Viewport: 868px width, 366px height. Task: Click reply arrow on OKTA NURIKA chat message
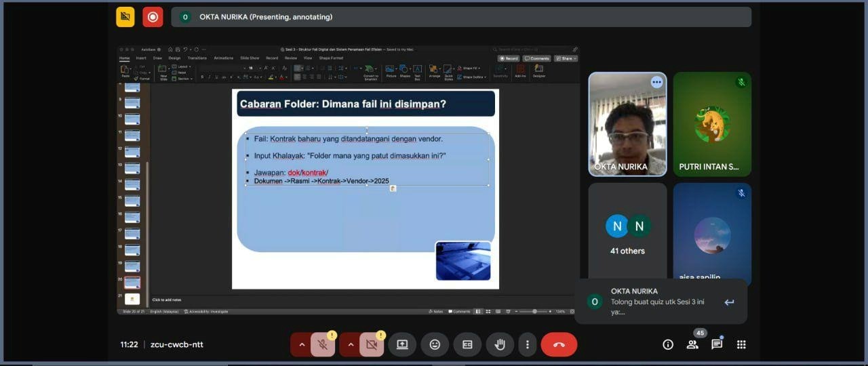pos(729,302)
